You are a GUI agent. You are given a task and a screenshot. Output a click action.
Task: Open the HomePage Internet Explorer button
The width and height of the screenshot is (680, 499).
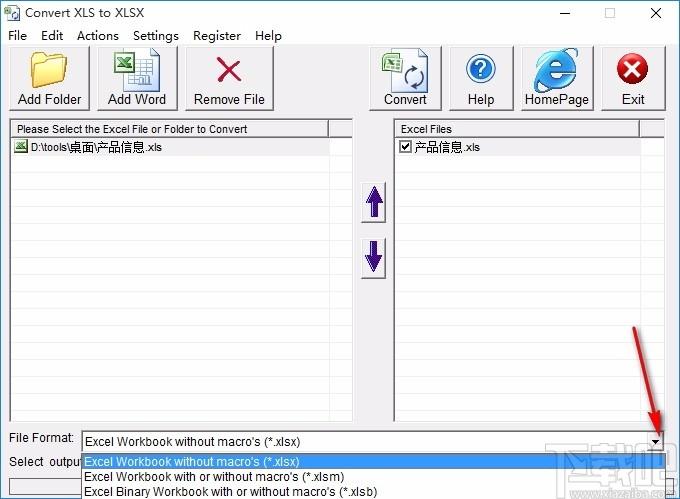pyautogui.click(x=557, y=78)
